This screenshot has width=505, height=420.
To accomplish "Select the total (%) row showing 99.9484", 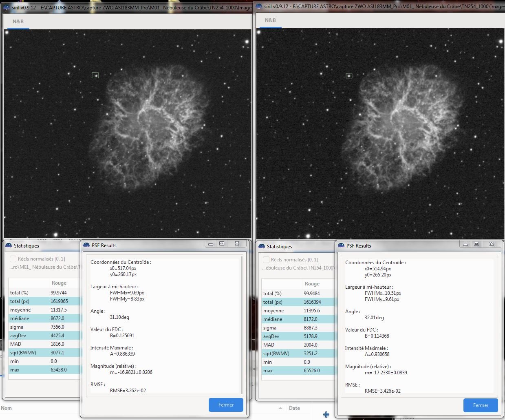I will click(298, 293).
